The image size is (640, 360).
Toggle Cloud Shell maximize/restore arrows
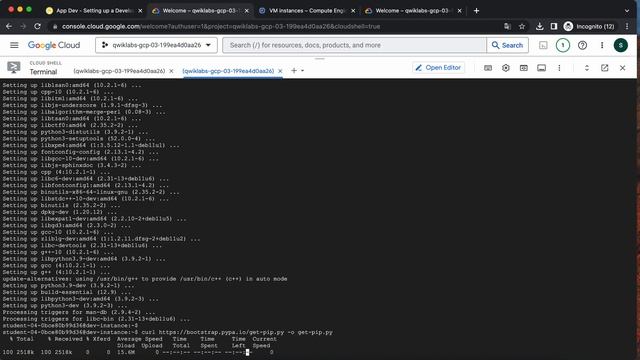click(x=587, y=68)
